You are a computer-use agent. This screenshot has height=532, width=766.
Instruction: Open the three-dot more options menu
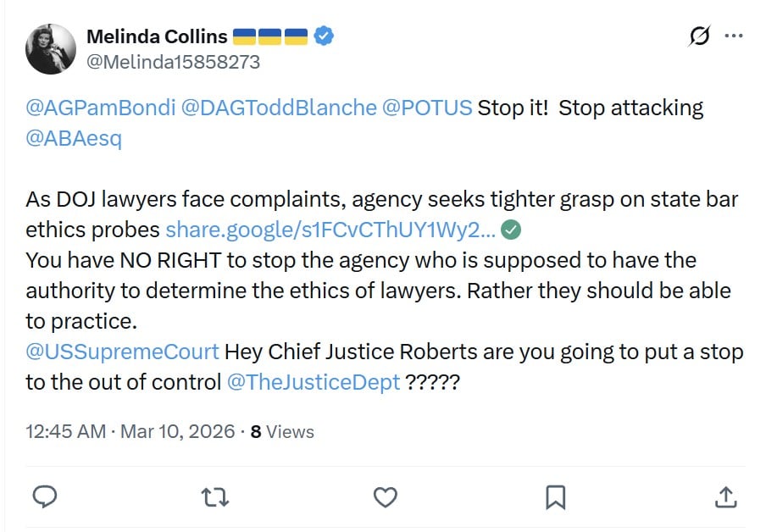[734, 36]
